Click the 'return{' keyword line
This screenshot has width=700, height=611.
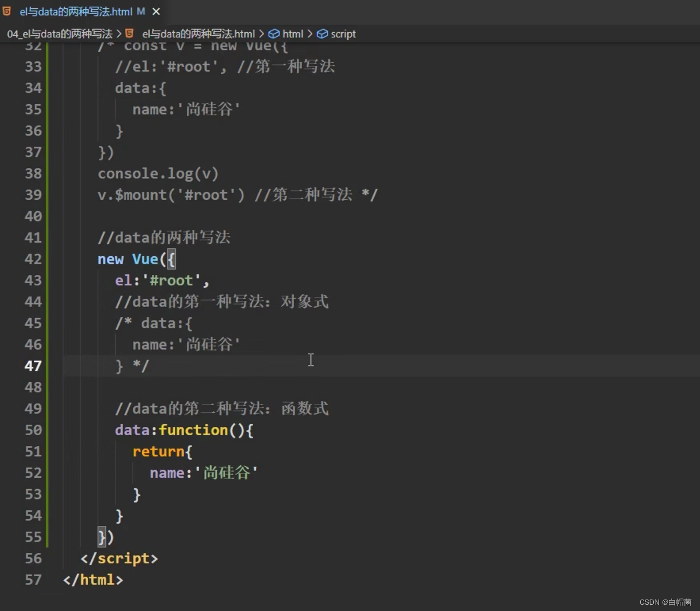point(162,451)
